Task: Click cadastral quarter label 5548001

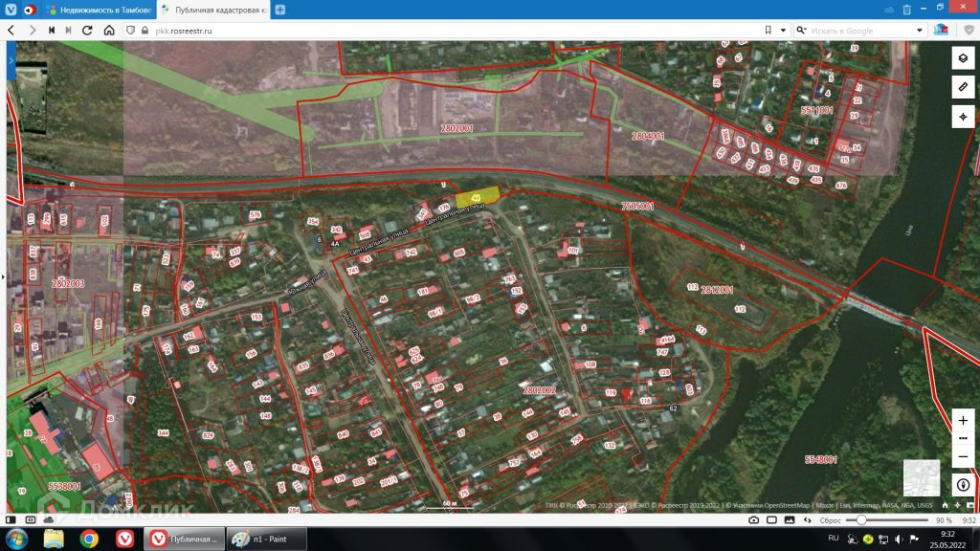Action: pyautogui.click(x=820, y=459)
